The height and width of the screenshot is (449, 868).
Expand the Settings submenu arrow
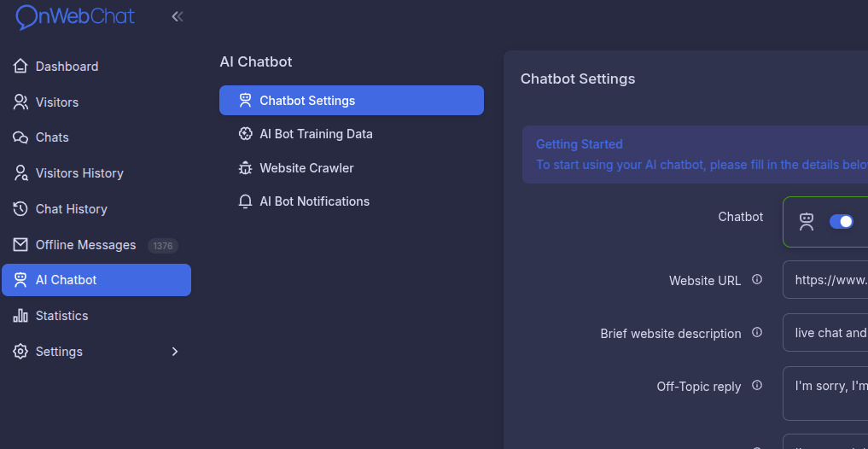tap(175, 352)
